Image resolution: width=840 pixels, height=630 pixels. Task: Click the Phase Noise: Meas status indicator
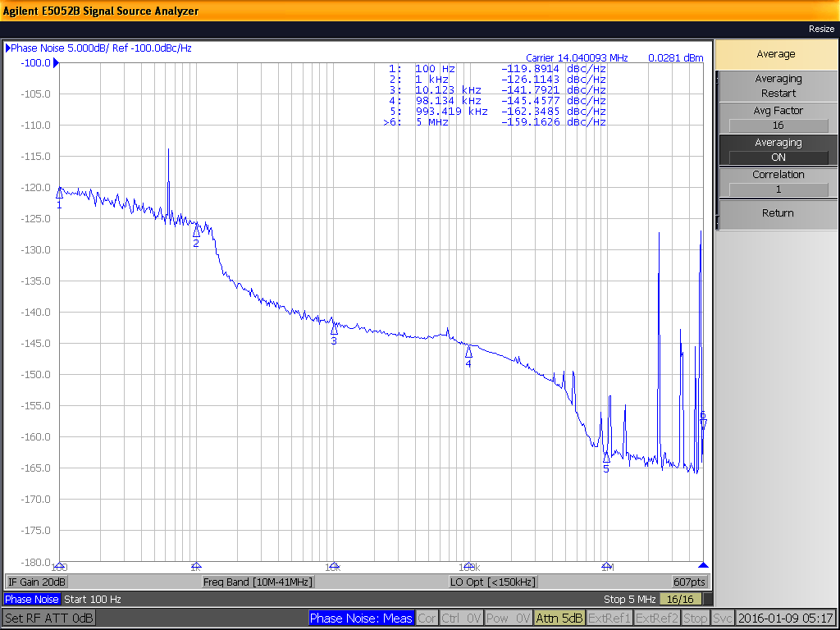coord(361,619)
